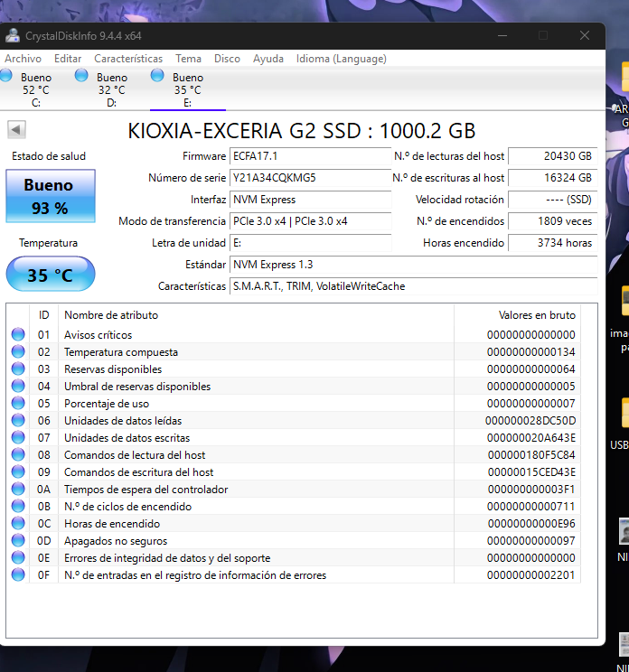629x672 pixels.
Task: Click host reads value 20430 GB
Action: (553, 156)
